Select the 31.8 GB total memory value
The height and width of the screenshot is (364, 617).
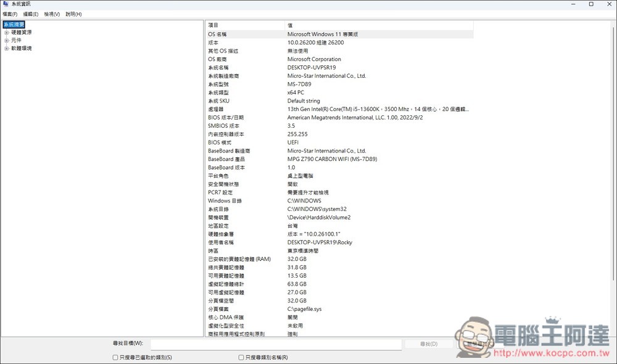(297, 267)
